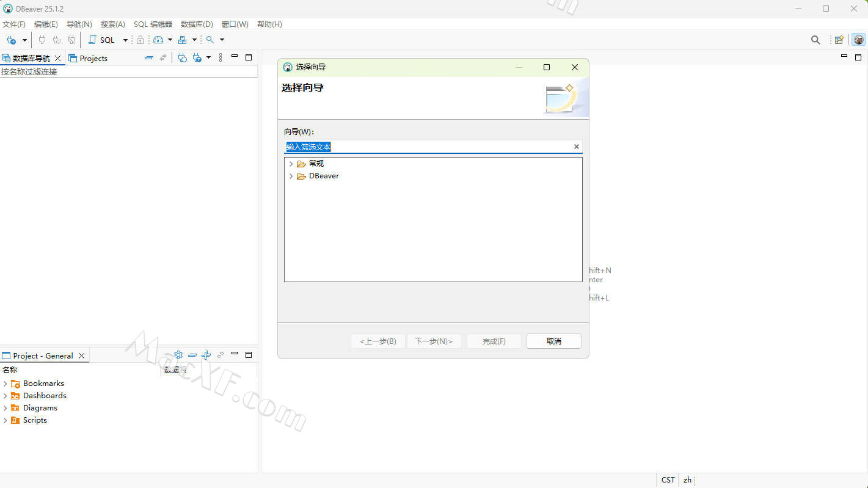Switch to the Projects tab
The width and height of the screenshot is (868, 488).
[88, 58]
